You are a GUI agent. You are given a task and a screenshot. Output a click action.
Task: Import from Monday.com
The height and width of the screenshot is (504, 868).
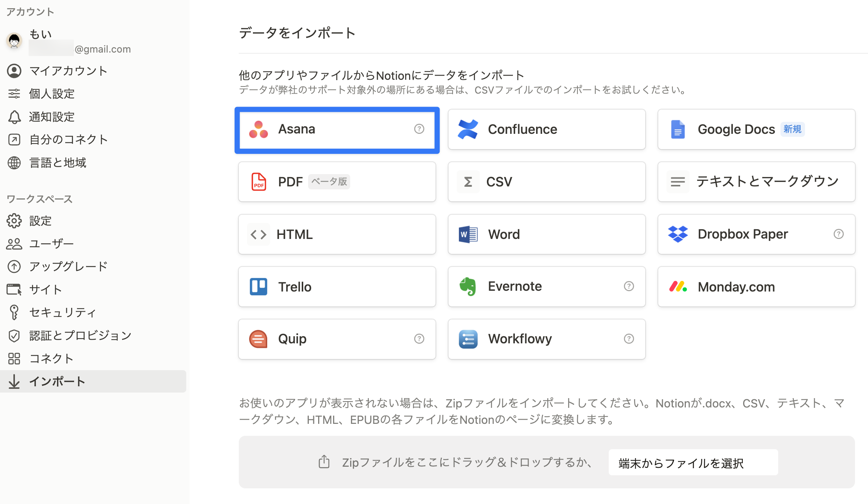(756, 287)
